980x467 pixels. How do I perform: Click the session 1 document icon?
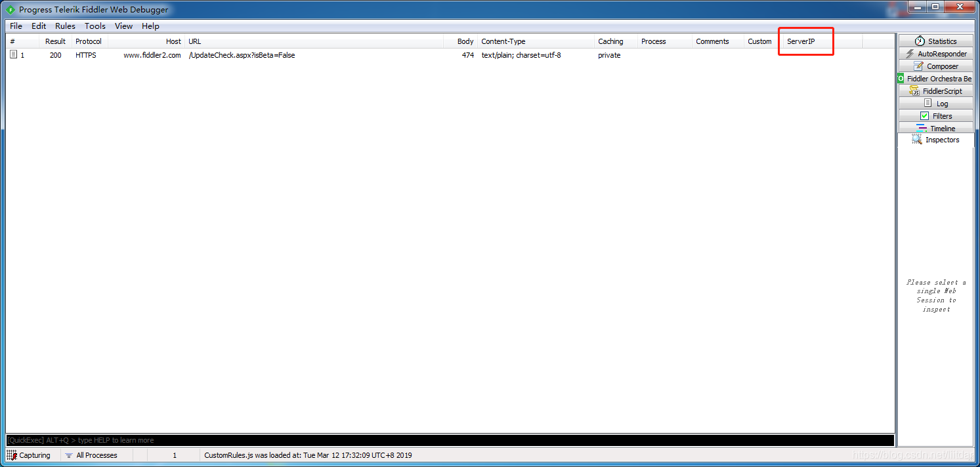click(x=13, y=55)
